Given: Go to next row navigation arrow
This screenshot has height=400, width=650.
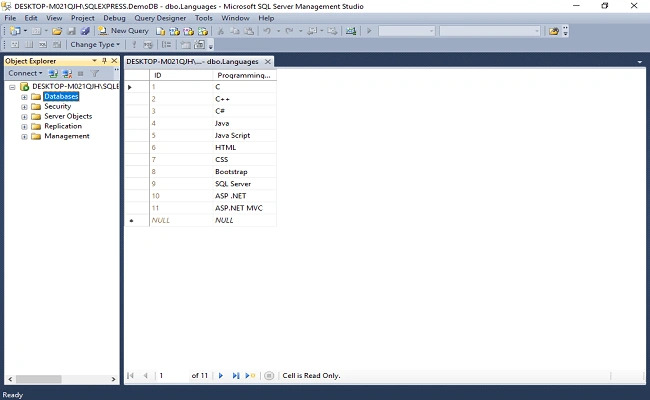Looking at the screenshot, I should 221,376.
